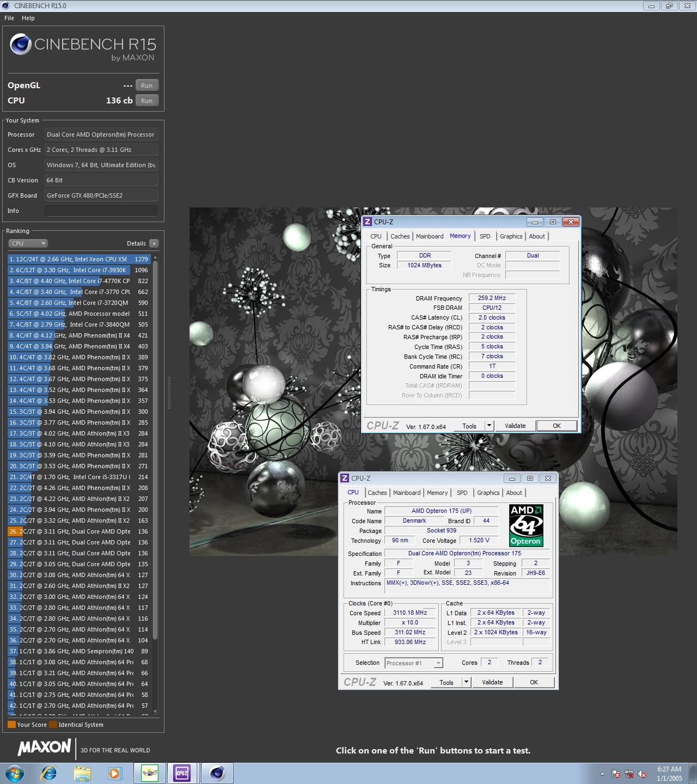The image size is (697, 784).
Task: Open About tab in lower CPU-Z window
Action: tap(514, 493)
